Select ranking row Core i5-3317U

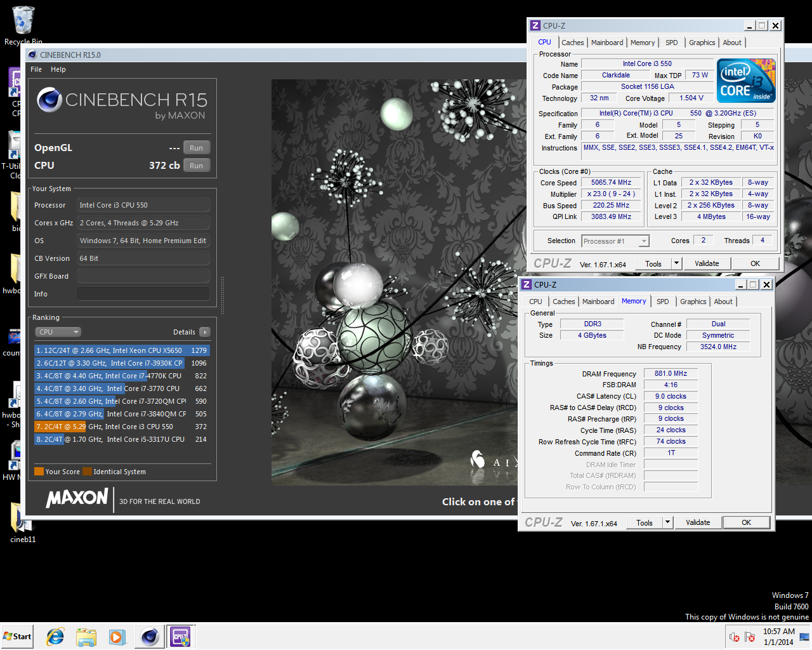pos(122,439)
